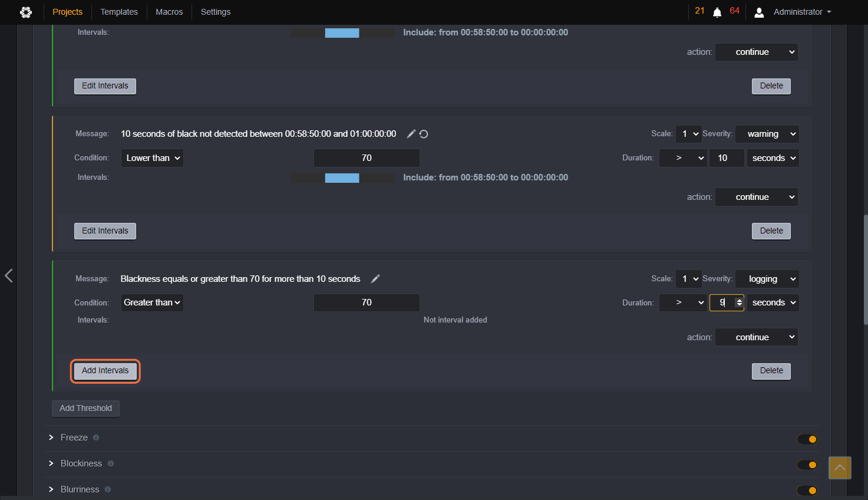The width and height of the screenshot is (868, 500).
Task: Click the stepper arrows on the duration 9 field
Action: pos(739,302)
